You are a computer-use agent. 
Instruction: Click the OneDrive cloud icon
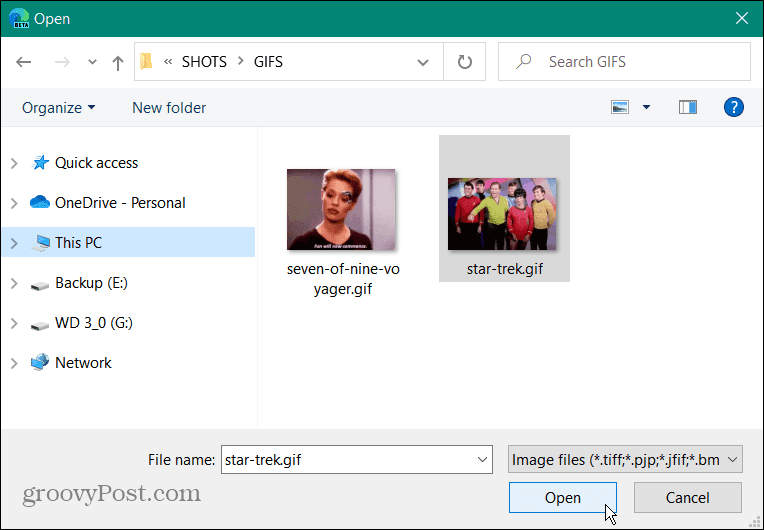[x=40, y=202]
